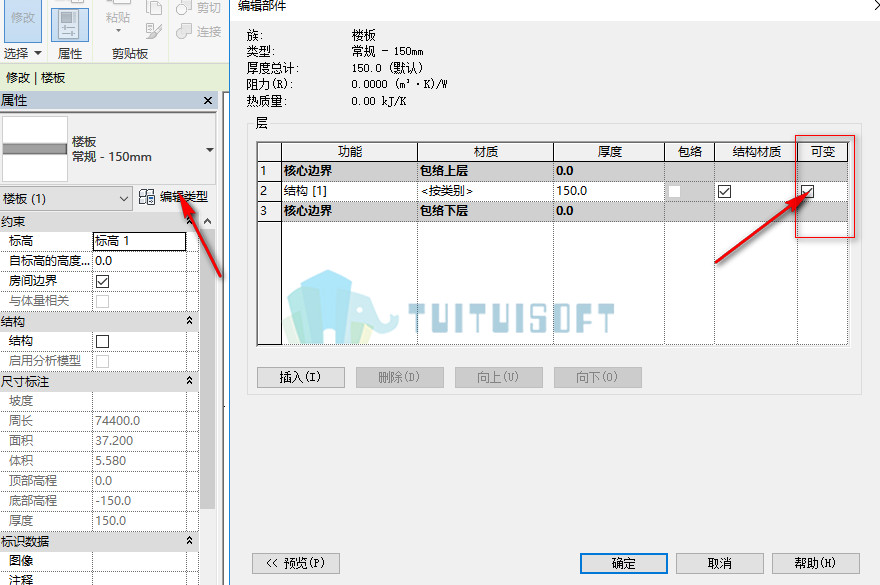Toggle the 可变 checkbox in row 2
This screenshot has width=880, height=585.
[808, 191]
